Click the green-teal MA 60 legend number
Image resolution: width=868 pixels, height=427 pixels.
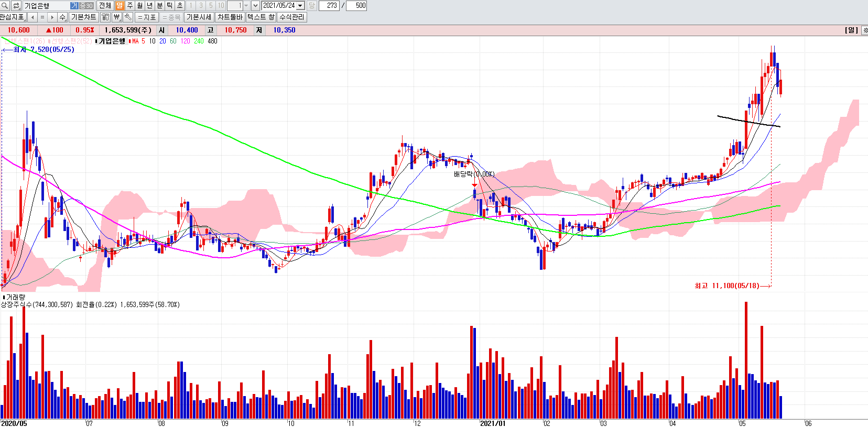coord(173,41)
